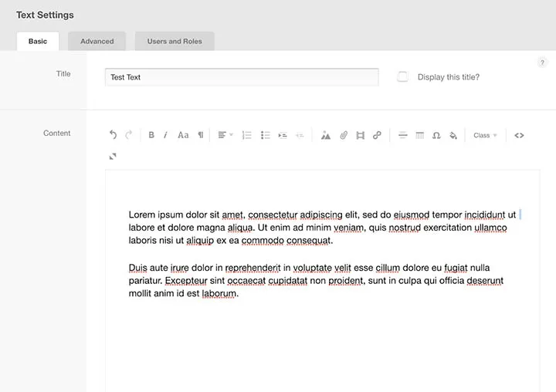Clear formatting with the paint bucket icon

453,135
